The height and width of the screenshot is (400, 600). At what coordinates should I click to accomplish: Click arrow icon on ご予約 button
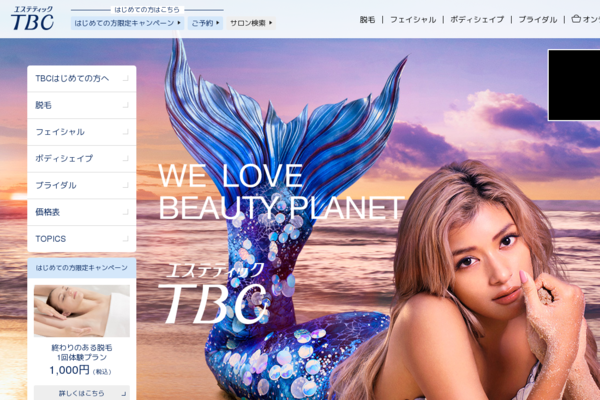[x=218, y=23]
